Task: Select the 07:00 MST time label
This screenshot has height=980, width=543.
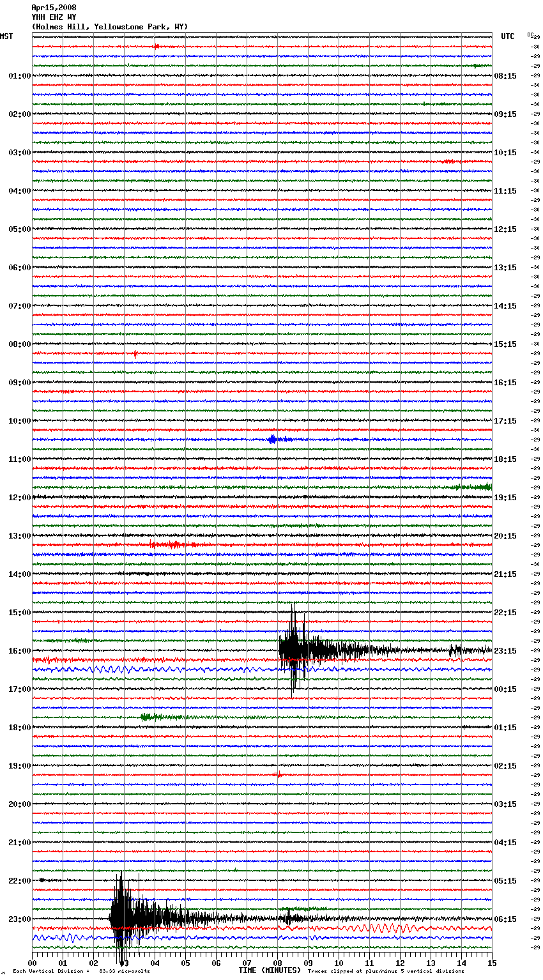Action: point(20,306)
